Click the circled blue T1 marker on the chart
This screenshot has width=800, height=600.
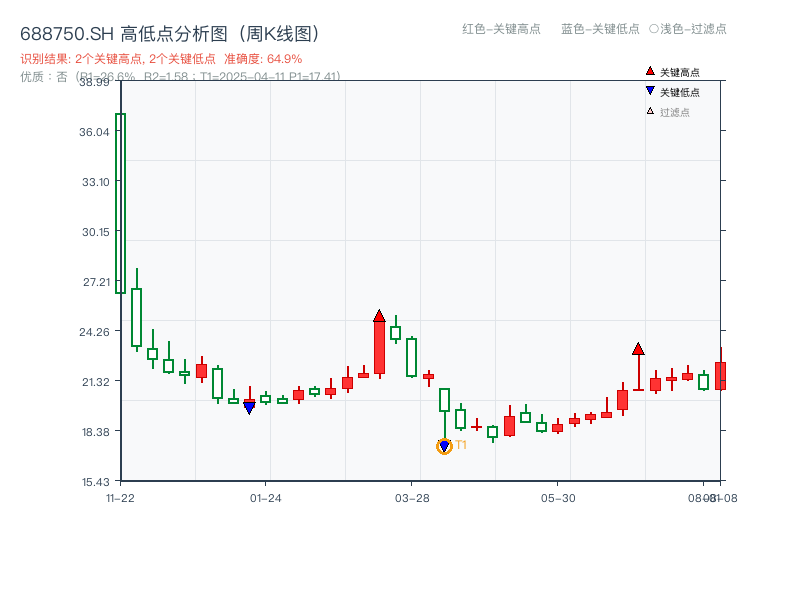coord(444,445)
